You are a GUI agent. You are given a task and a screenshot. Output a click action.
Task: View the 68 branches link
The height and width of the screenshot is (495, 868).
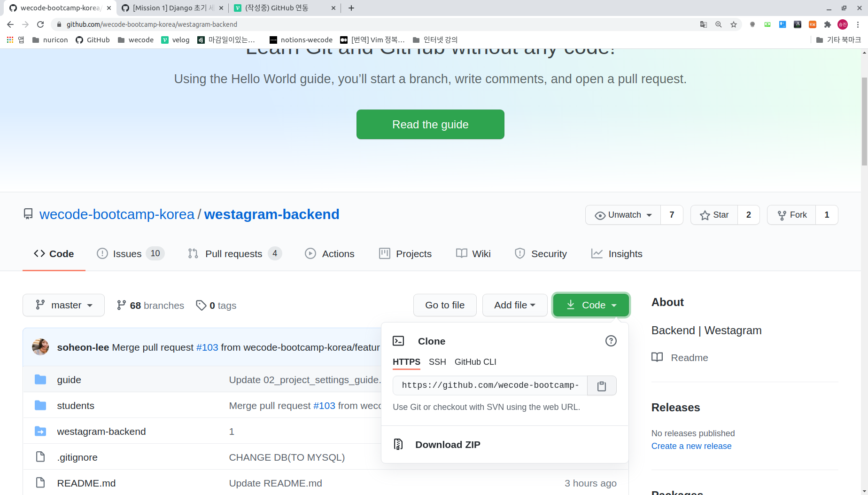pos(150,306)
